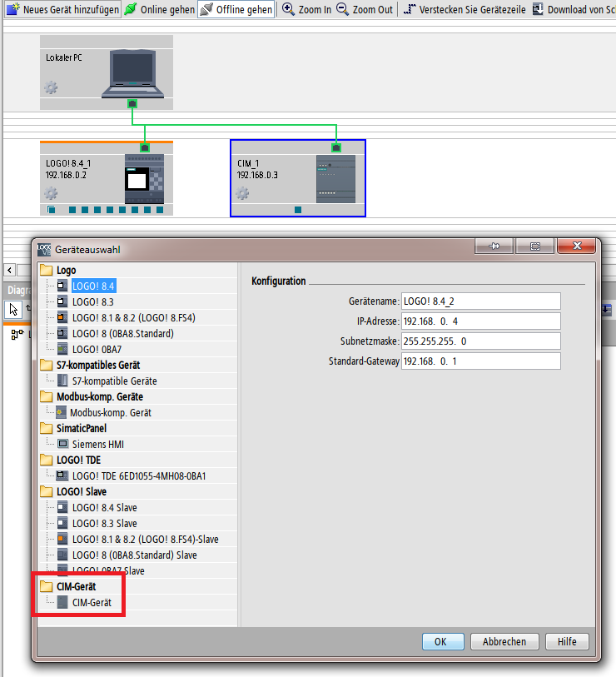Select LOGO! 8 (0BA8.Standard) Slave
The height and width of the screenshot is (677, 616).
pos(134,555)
